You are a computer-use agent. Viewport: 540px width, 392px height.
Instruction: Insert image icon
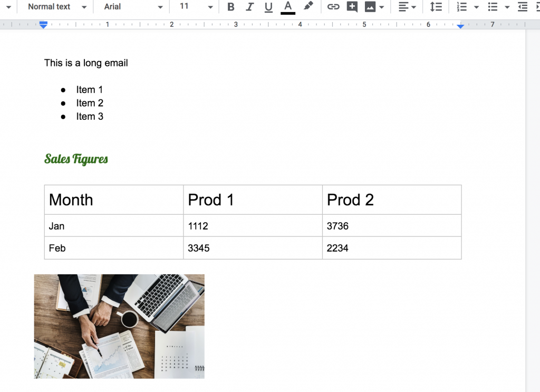coord(370,7)
